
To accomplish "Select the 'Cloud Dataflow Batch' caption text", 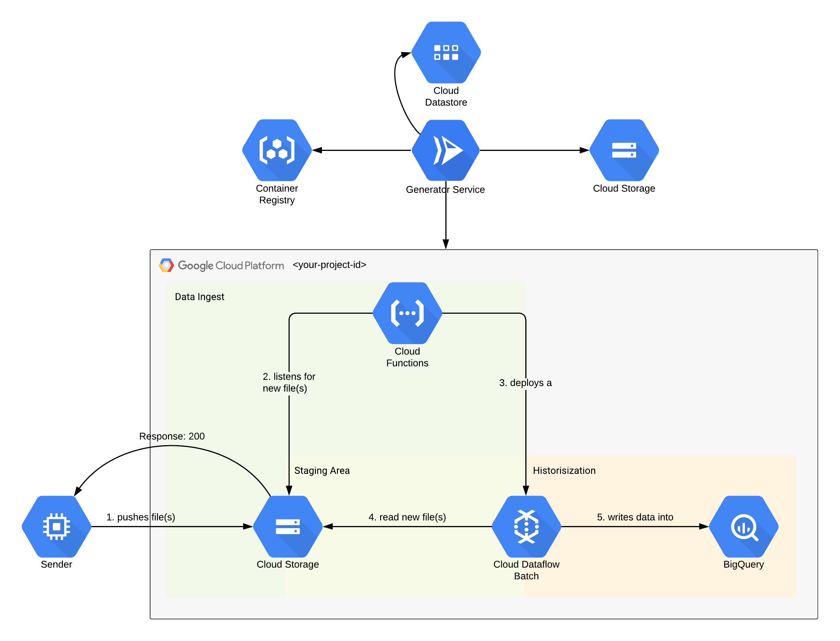I will pyautogui.click(x=526, y=570).
